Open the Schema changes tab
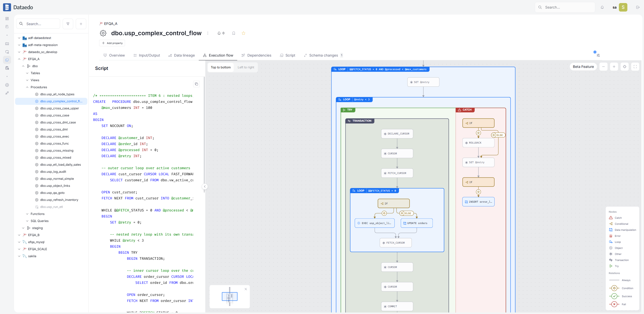Image resolution: width=644 pixels, height=314 pixels. (x=323, y=55)
